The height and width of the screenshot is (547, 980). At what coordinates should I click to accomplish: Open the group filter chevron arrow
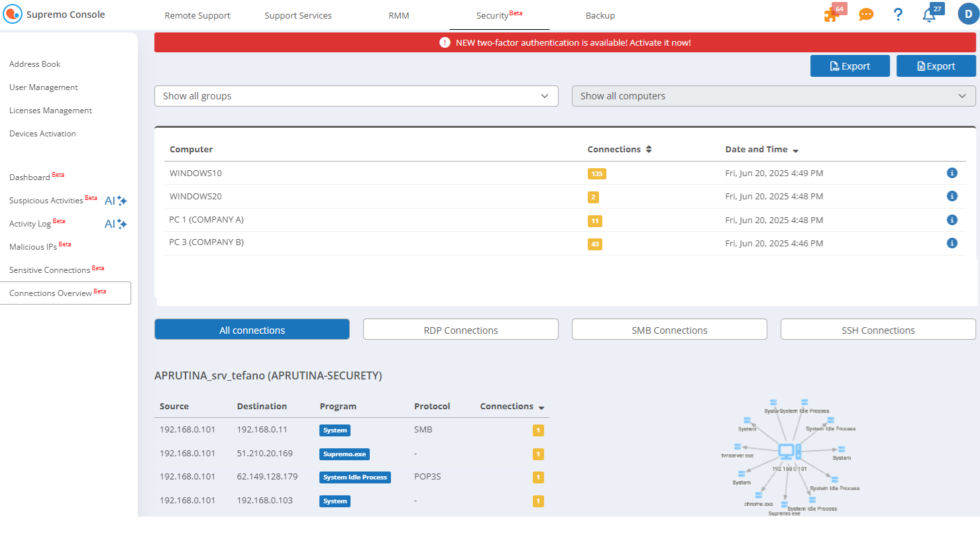click(545, 96)
